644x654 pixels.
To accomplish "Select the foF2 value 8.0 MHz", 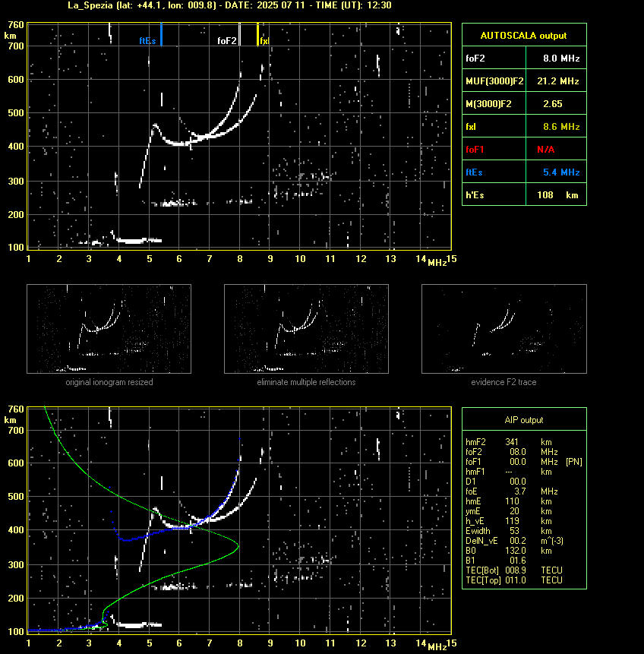I will click(x=561, y=58).
